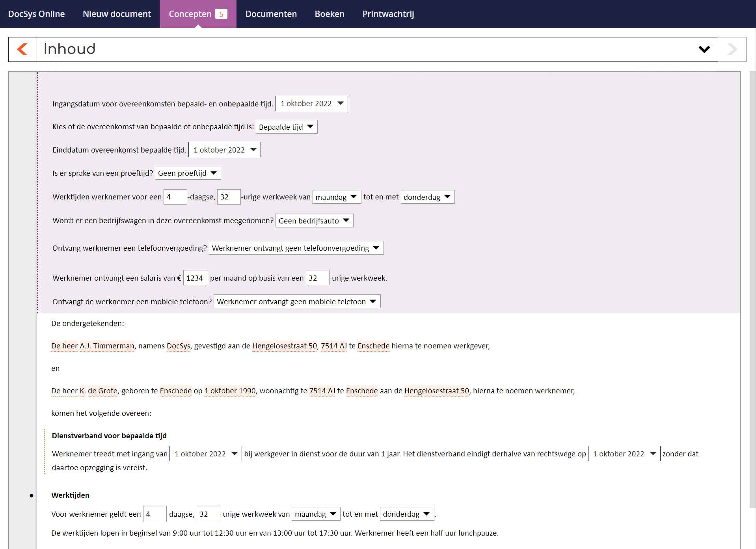Open the Ingangsdatum date dropdown
Image resolution: width=756 pixels, height=549 pixels.
tap(311, 104)
